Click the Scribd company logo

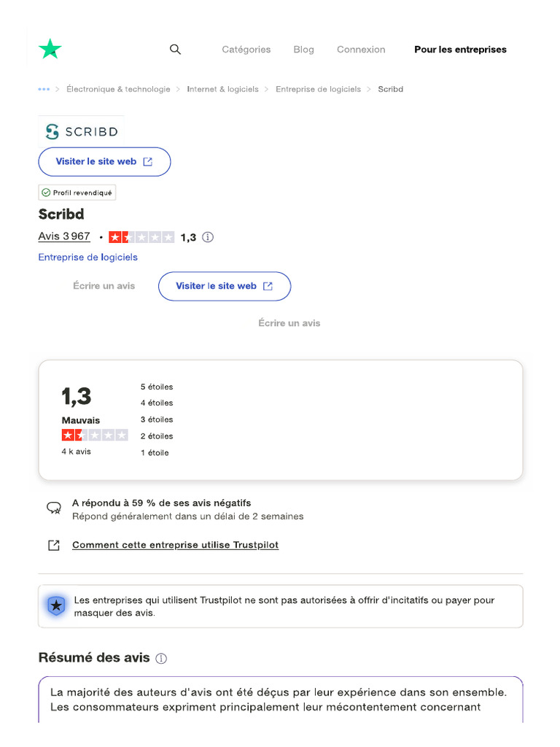(x=81, y=131)
